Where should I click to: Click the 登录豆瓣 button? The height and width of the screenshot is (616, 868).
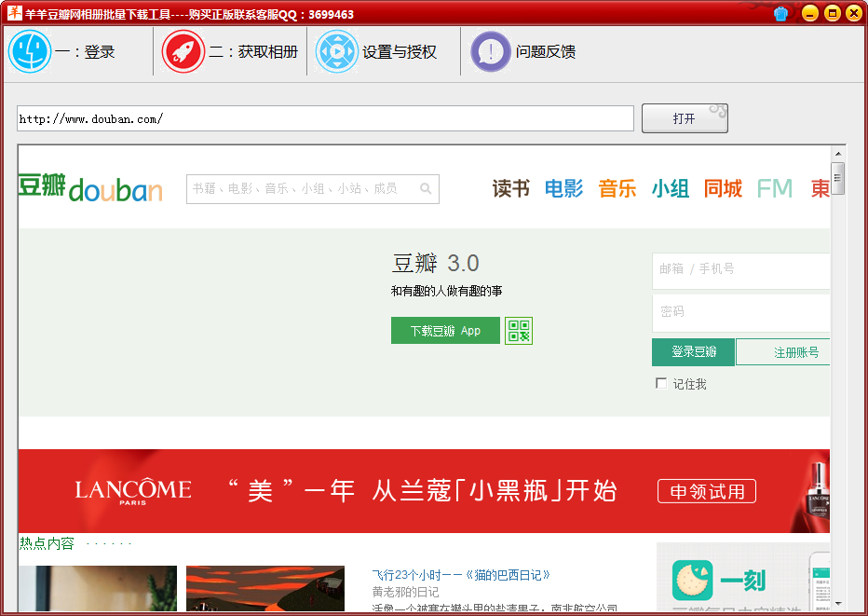point(694,352)
